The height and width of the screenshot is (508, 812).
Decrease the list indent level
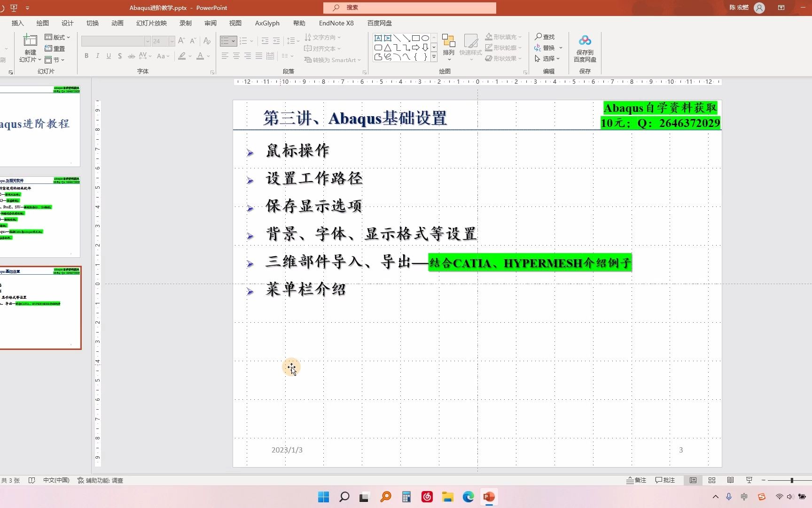[x=265, y=41]
